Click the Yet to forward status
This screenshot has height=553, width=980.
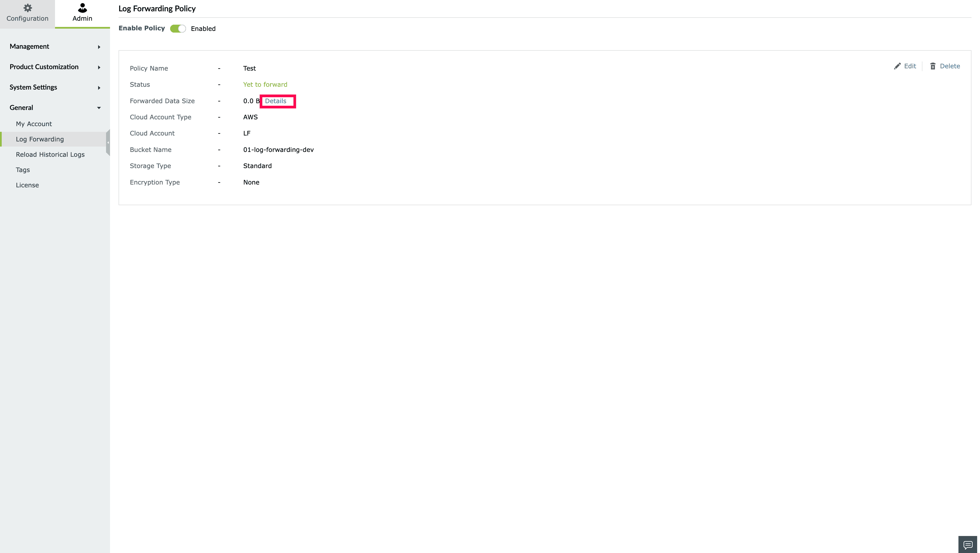click(265, 84)
